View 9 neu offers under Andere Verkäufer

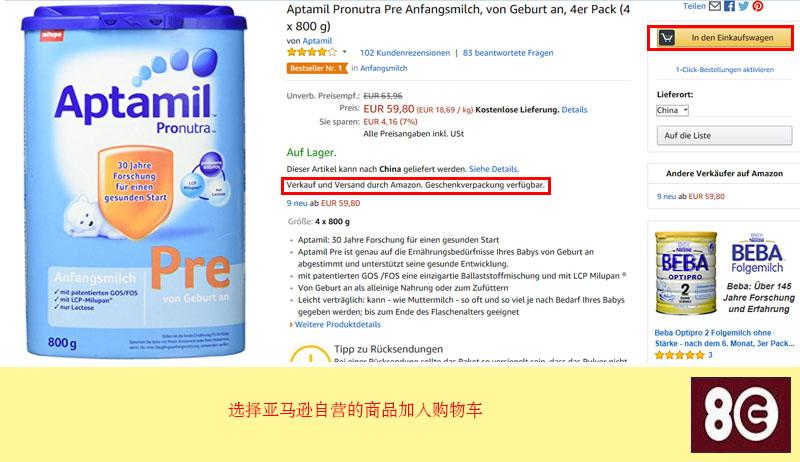[666, 196]
